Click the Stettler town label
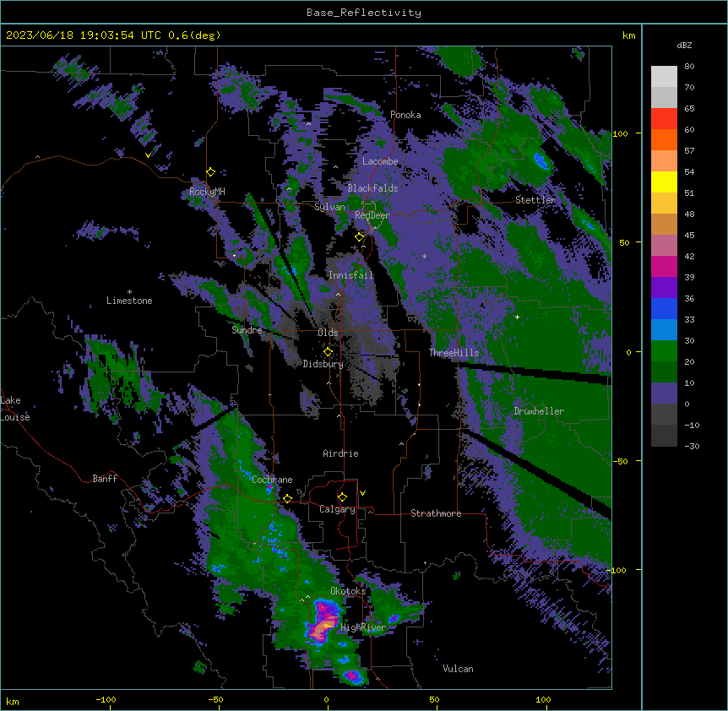The width and height of the screenshot is (728, 711). [x=535, y=200]
